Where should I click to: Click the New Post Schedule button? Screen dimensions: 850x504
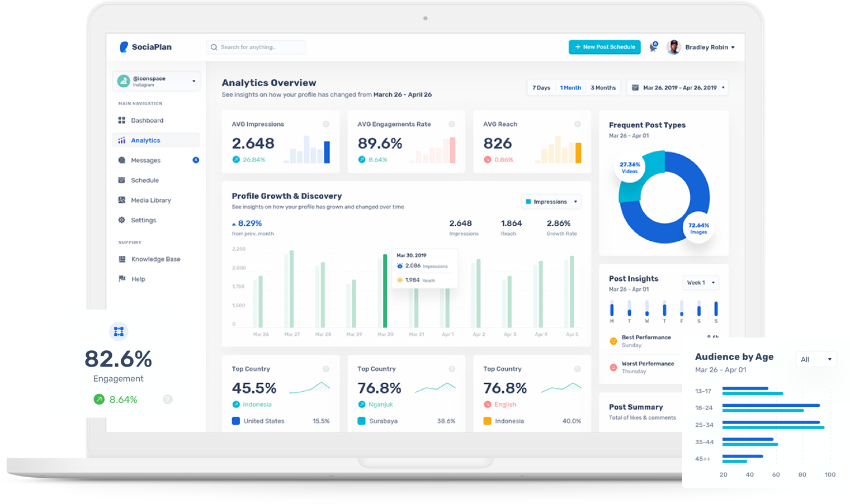click(605, 47)
